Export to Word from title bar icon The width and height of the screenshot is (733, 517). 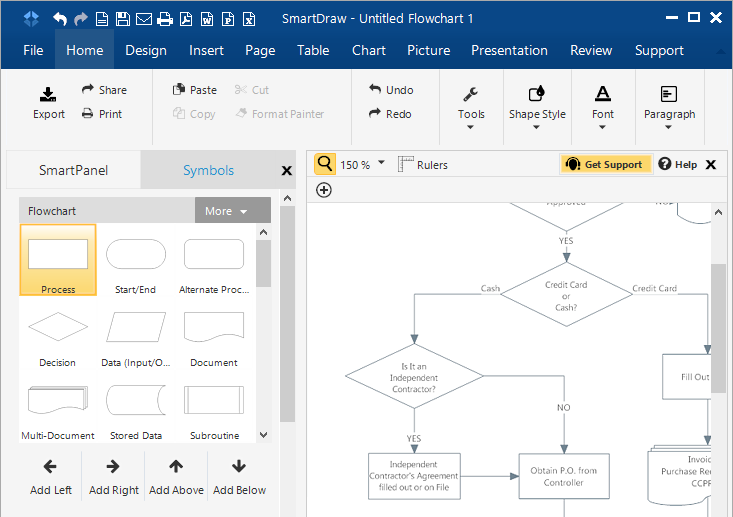point(207,19)
